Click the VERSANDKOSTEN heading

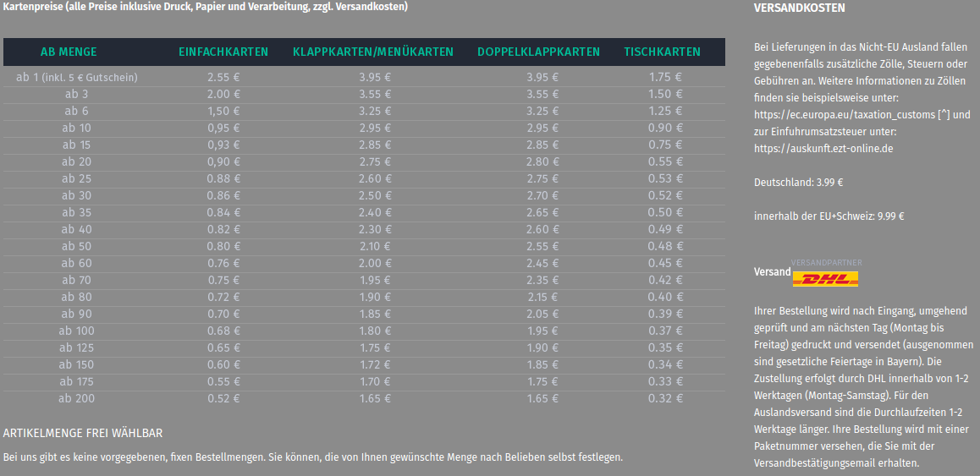[x=799, y=8]
